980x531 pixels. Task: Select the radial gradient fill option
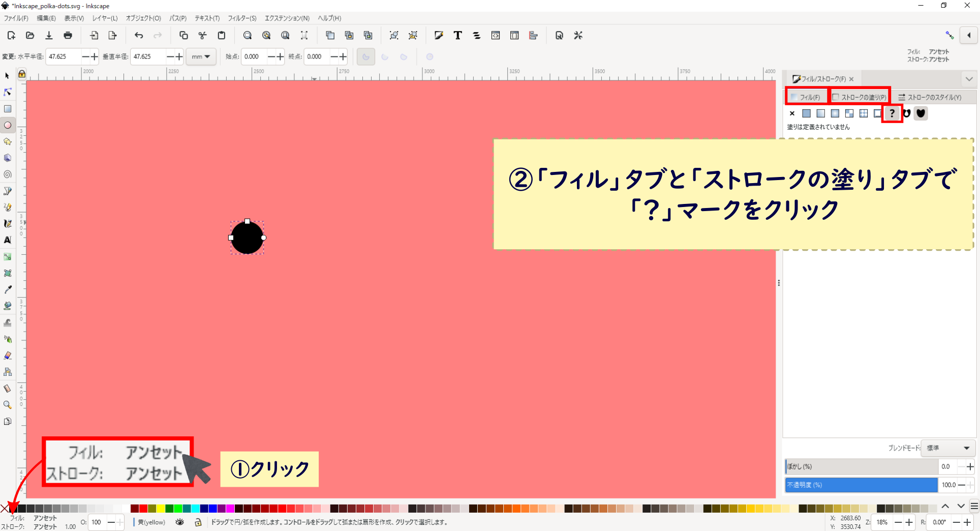(834, 113)
